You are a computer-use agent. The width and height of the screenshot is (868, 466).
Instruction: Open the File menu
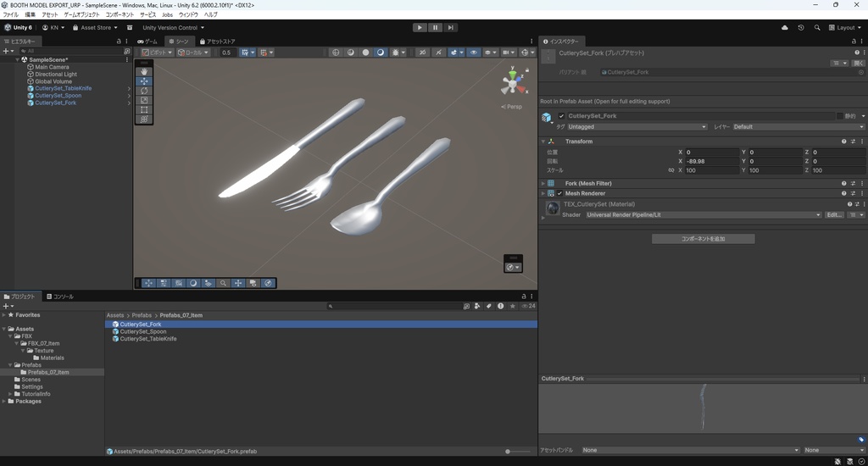[10, 15]
